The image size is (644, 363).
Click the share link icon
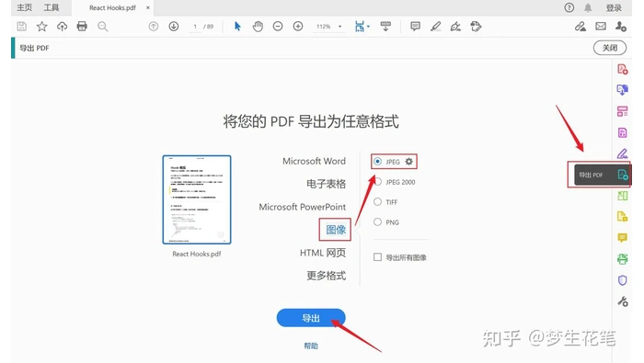[x=581, y=27]
